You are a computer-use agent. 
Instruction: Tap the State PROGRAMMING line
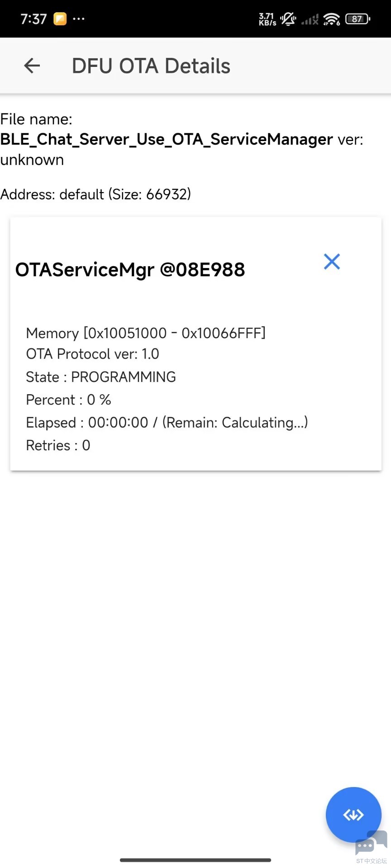point(101,377)
